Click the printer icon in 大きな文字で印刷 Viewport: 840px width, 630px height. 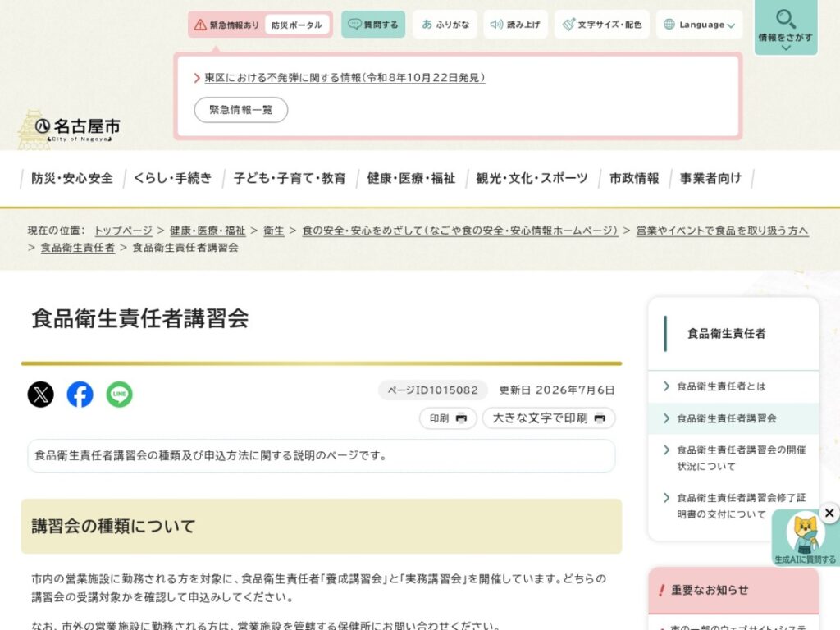pos(600,418)
